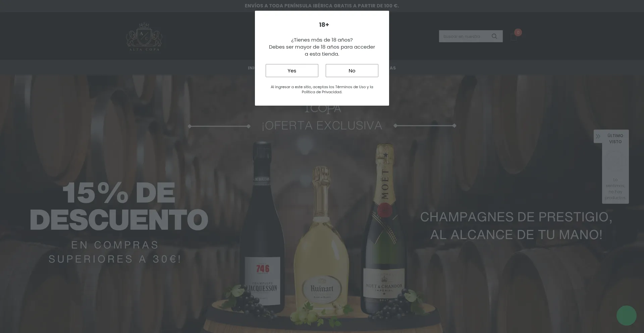This screenshot has height=333, width=644.
Task: Click the '15% DE DESCUENTO' banner text
Action: 119,206
